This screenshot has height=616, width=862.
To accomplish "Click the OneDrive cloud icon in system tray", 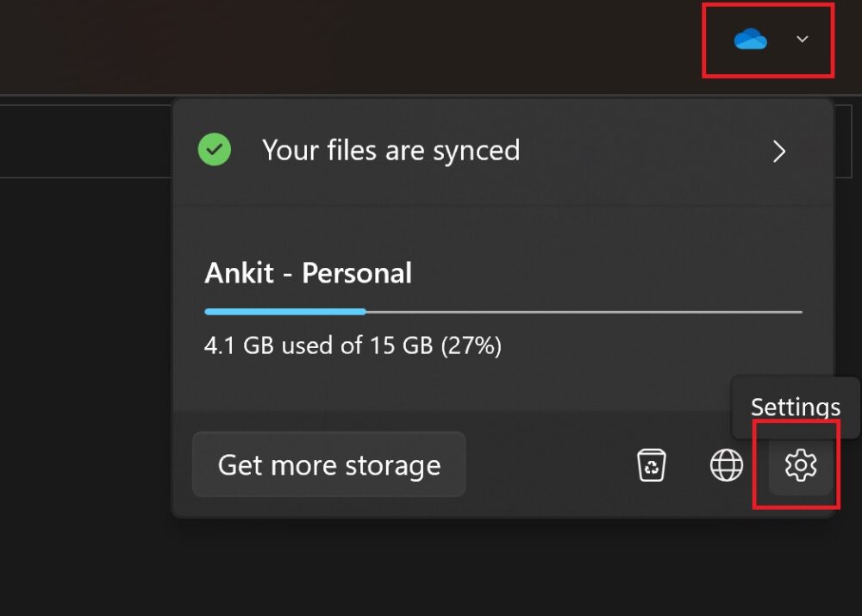I will 749,39.
